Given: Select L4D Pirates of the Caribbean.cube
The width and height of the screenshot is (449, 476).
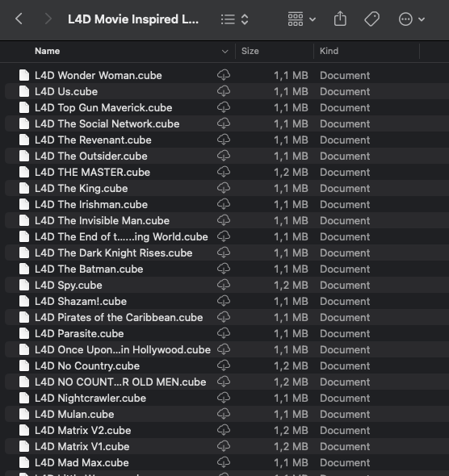Looking at the screenshot, I should 227,317.
